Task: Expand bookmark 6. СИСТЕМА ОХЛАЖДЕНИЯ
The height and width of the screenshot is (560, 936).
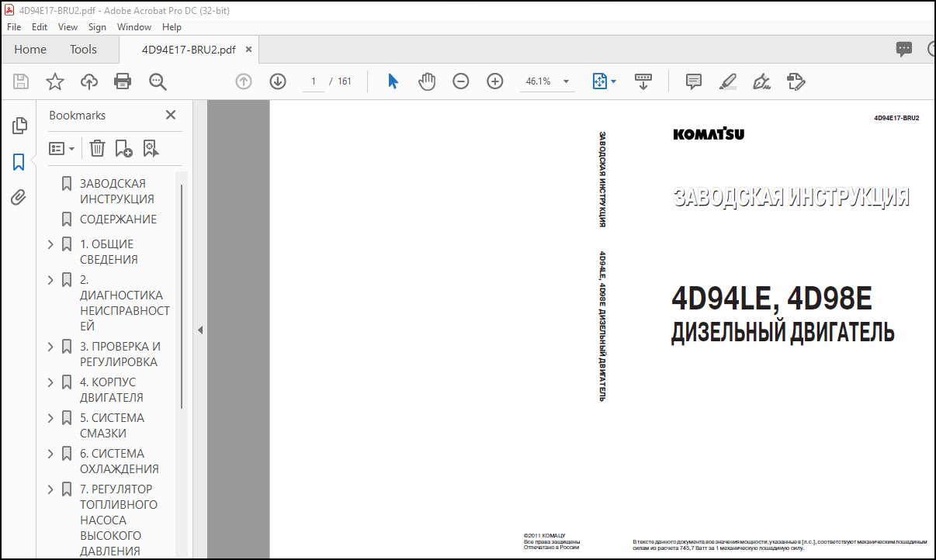Action: pos(50,454)
